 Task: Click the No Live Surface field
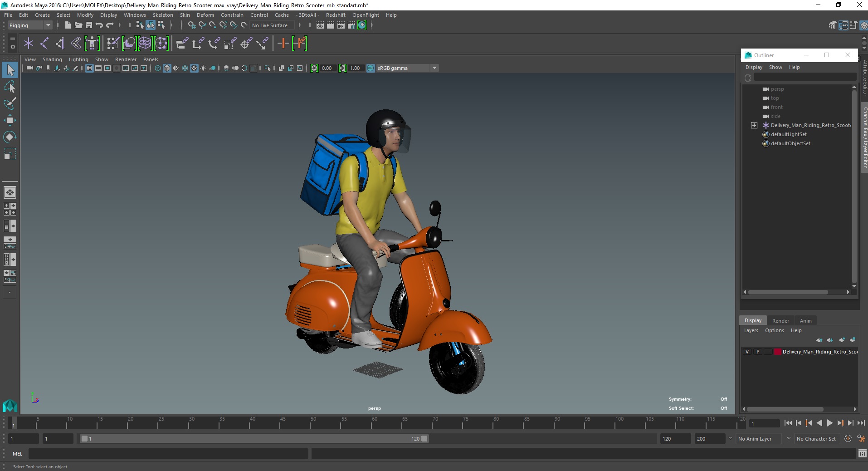[x=273, y=25]
